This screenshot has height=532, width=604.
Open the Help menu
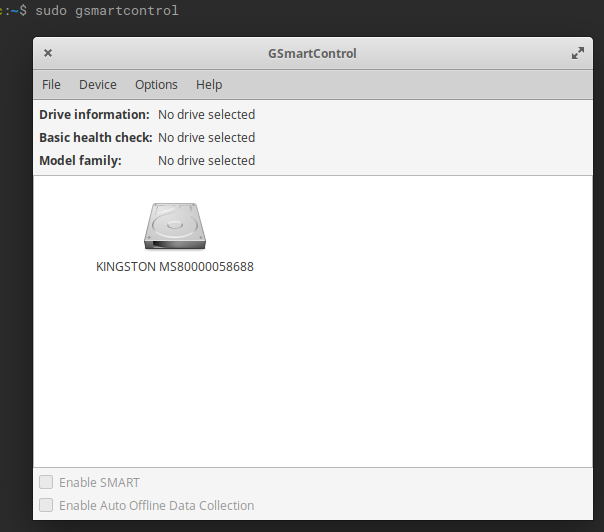click(x=209, y=84)
